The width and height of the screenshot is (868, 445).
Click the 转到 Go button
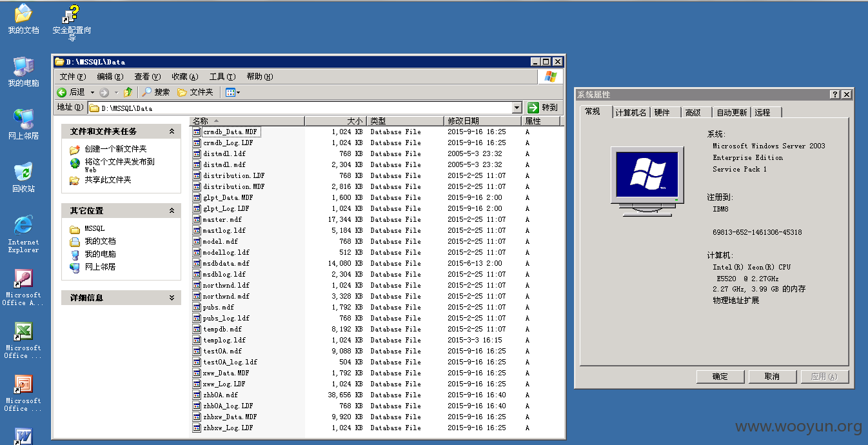(x=543, y=108)
